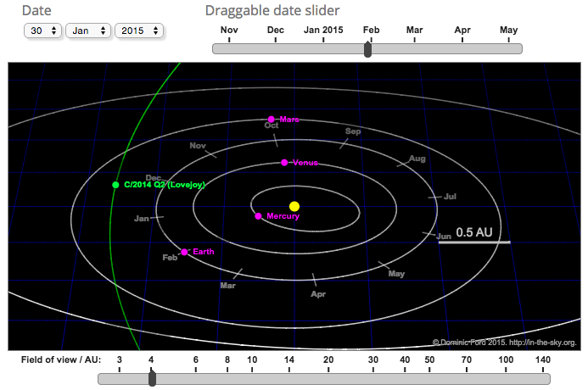588x390 pixels.
Task: Jump date slider to Nov mark
Action: (229, 48)
